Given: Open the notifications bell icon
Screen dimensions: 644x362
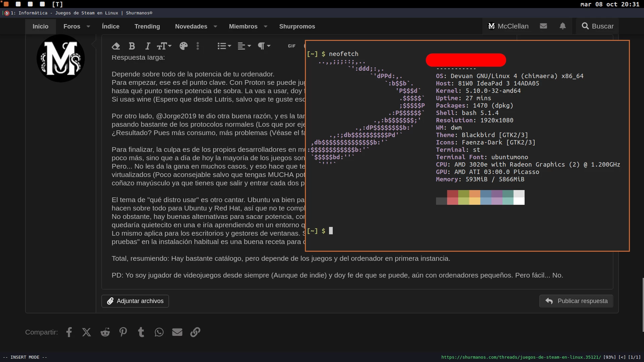Looking at the screenshot, I should [563, 26].
